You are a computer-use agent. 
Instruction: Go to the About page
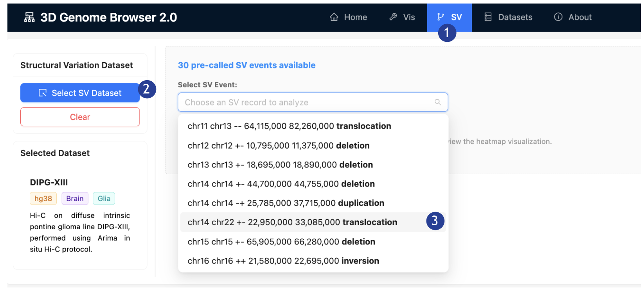click(x=573, y=17)
